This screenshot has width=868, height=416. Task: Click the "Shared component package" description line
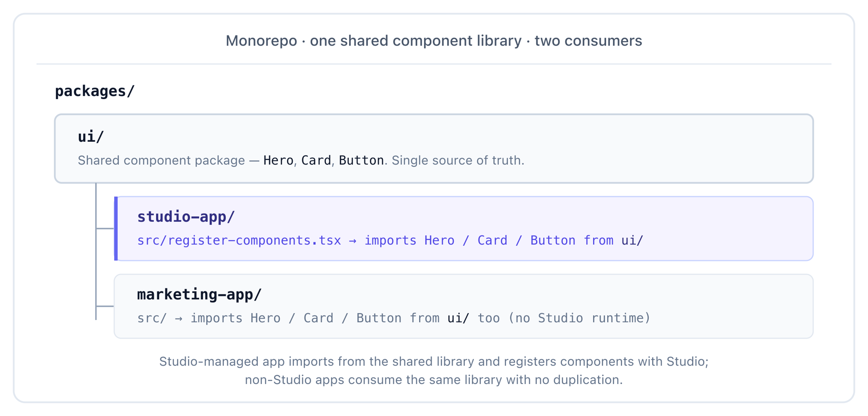pos(301,160)
